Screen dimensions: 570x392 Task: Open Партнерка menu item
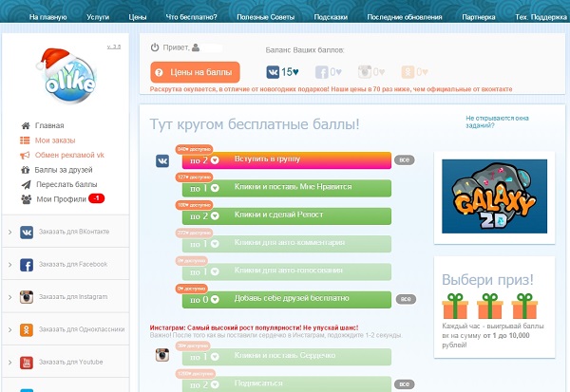coord(479,17)
